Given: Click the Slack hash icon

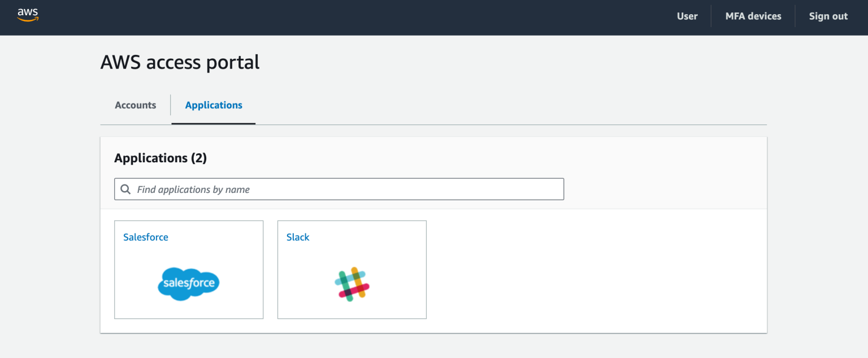Looking at the screenshot, I should click(351, 283).
